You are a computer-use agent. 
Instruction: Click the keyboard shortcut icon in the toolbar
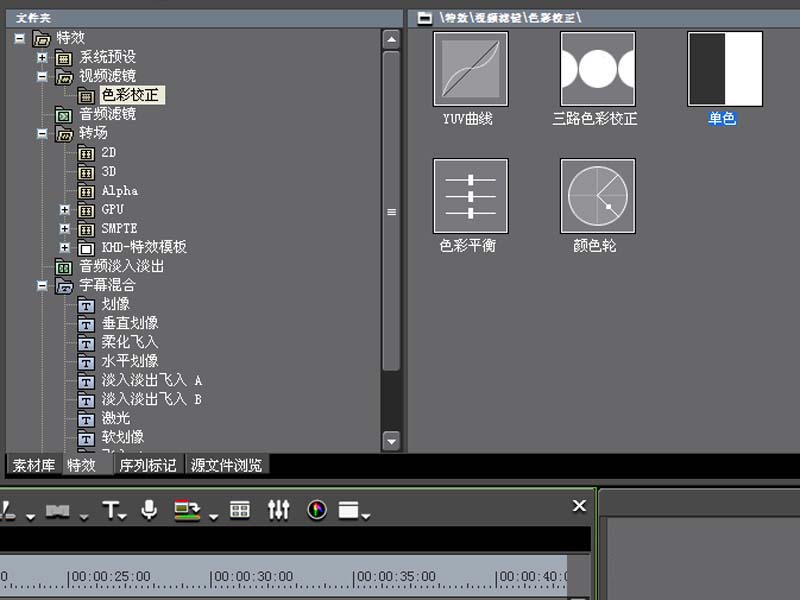click(x=239, y=510)
